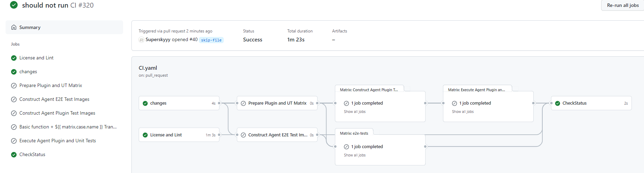Viewport: 644px width, 173px height.
Task: Click the Summary home icon
Action: [14, 27]
